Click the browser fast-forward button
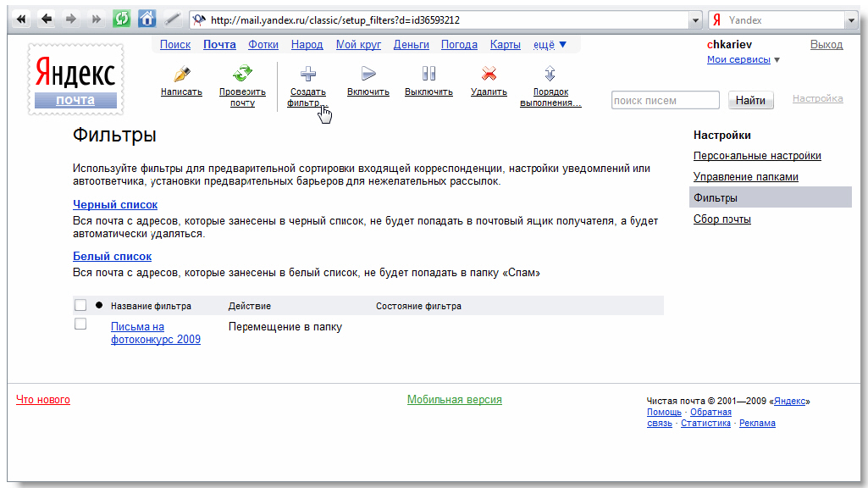868x488 pixels. (x=97, y=20)
